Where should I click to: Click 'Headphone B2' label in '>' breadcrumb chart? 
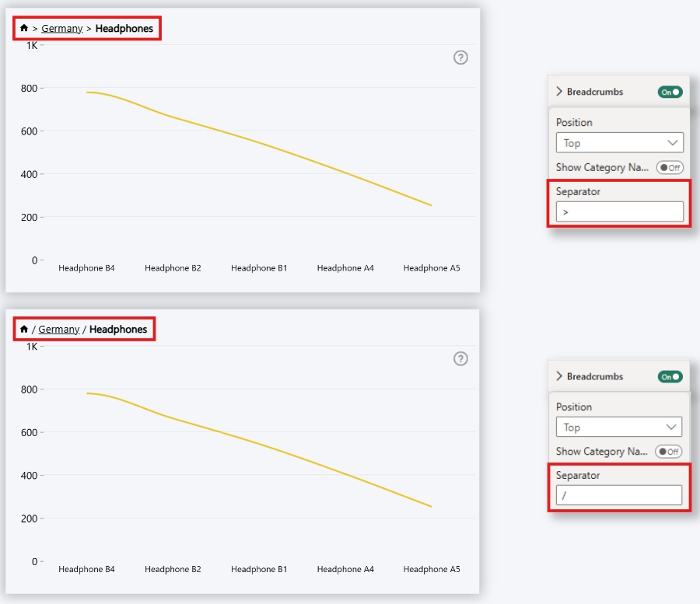point(173,268)
